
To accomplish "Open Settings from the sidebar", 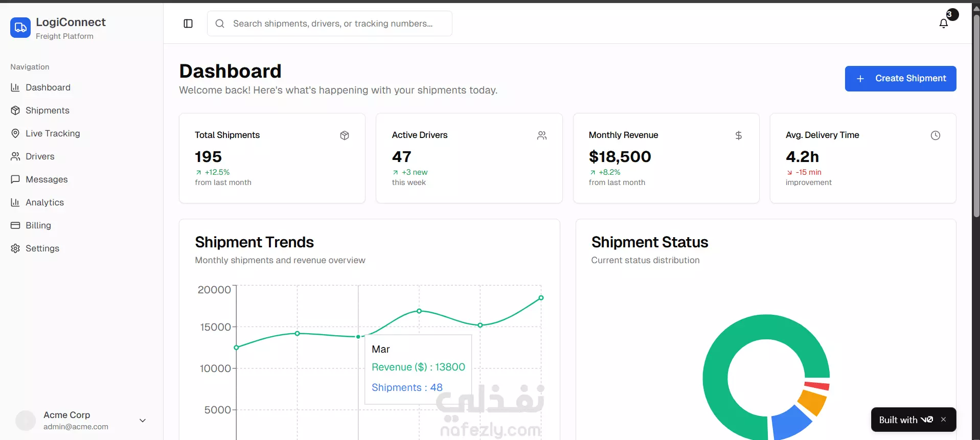I will pos(42,248).
